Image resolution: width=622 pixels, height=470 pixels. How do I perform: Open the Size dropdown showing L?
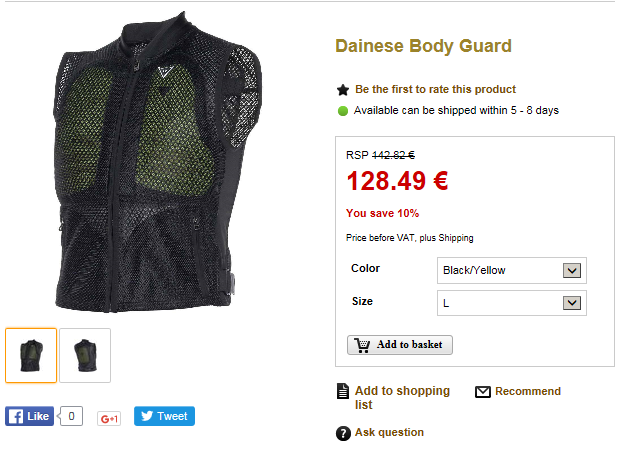512,303
